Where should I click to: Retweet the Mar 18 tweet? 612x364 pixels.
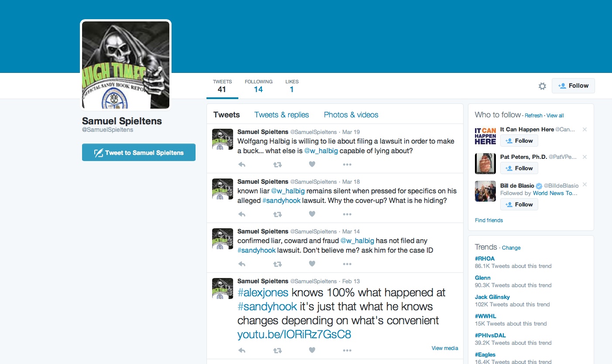click(x=277, y=214)
